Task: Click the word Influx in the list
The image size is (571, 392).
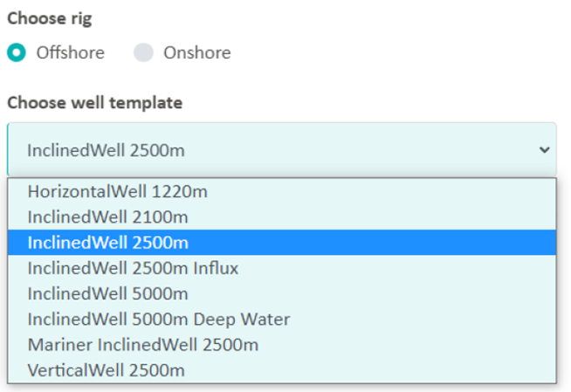Action: (213, 268)
